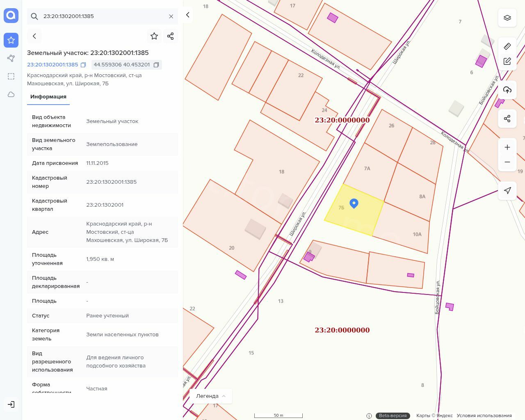Image resolution: width=525 pixels, height=420 pixels.
Task: Open Условия использования link
Action: pos(484,415)
